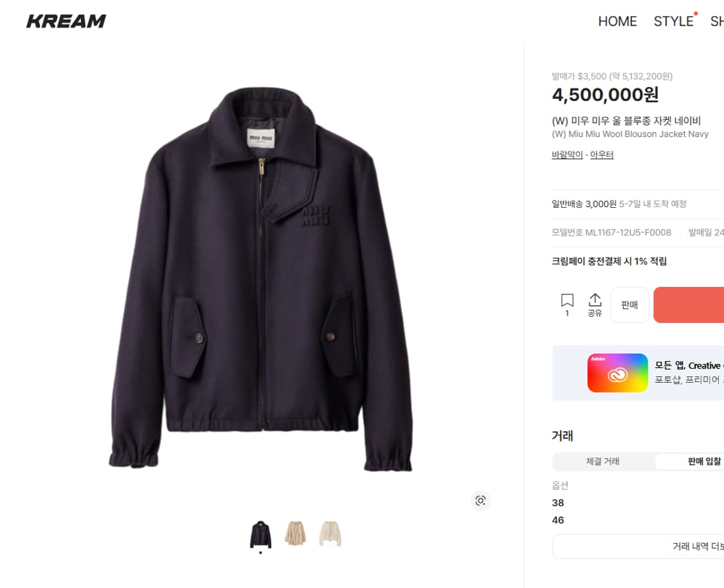The width and height of the screenshot is (724, 588).
Task: Select the 판매 입찰 tab
Action: (x=703, y=461)
